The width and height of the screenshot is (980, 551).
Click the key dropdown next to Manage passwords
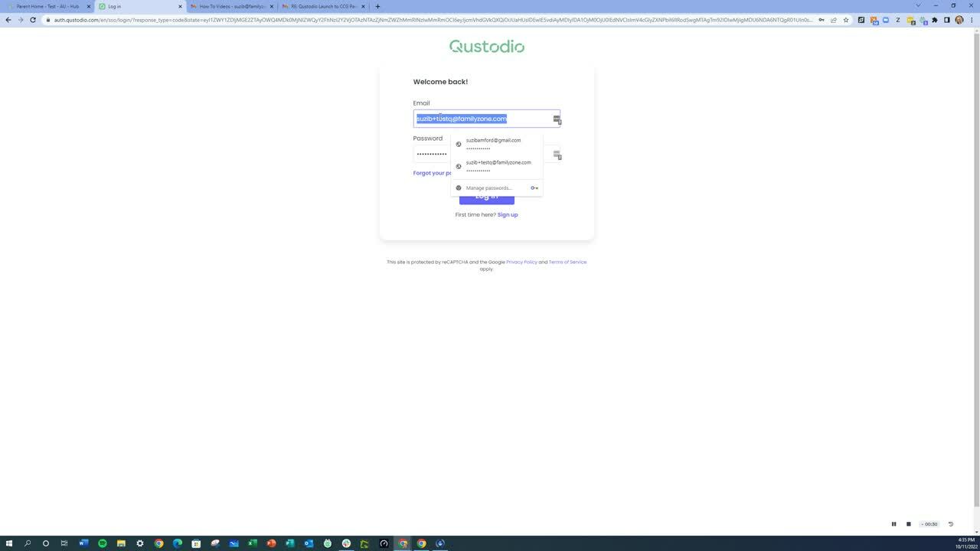[x=534, y=188]
